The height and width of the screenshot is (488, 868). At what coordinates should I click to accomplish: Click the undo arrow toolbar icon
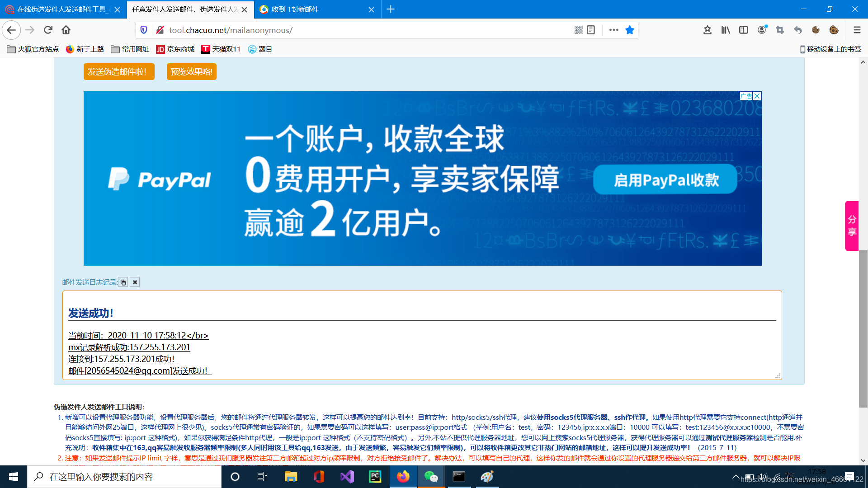click(x=798, y=30)
